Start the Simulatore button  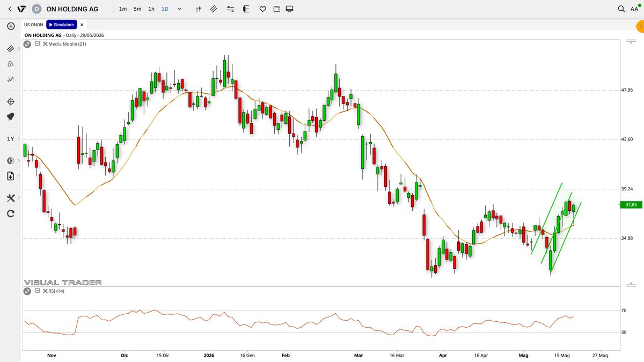pos(61,25)
